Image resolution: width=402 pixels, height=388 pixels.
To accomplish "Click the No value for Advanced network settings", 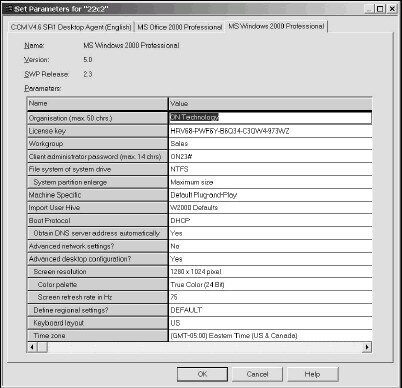I will (270, 246).
